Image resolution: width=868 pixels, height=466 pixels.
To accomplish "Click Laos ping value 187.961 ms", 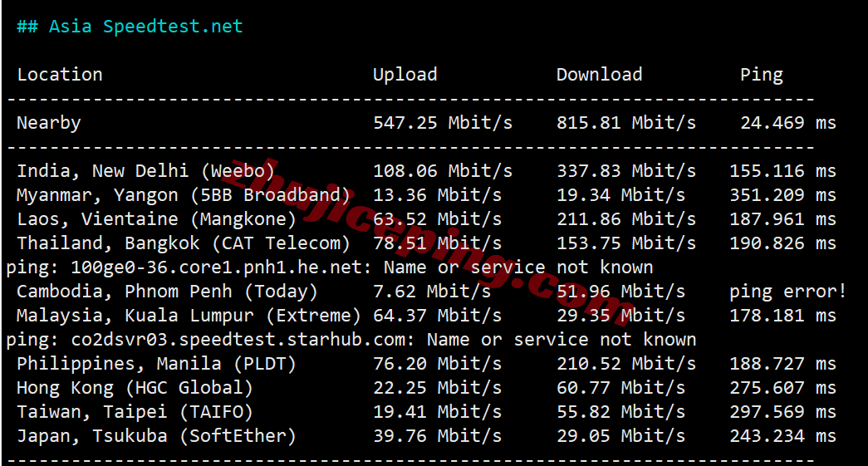I will coord(782,219).
